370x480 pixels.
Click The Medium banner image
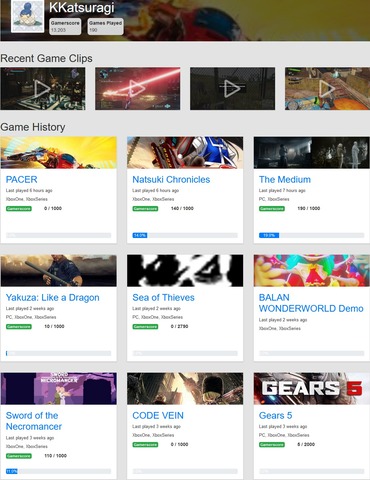coord(312,153)
